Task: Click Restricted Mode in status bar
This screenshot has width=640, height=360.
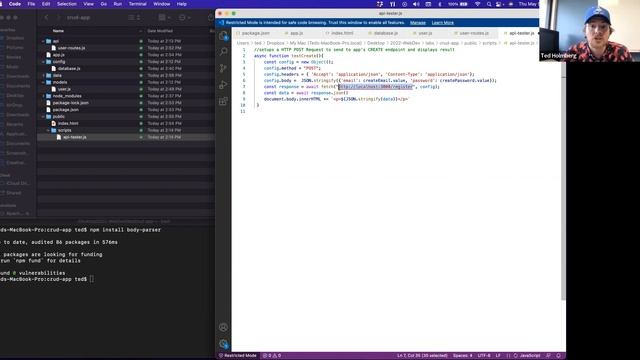Action: click(x=238, y=356)
